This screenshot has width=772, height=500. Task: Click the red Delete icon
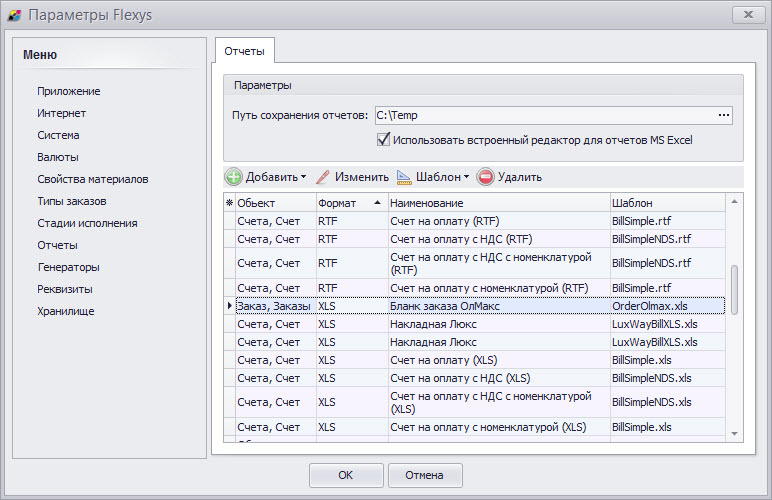pyautogui.click(x=485, y=177)
